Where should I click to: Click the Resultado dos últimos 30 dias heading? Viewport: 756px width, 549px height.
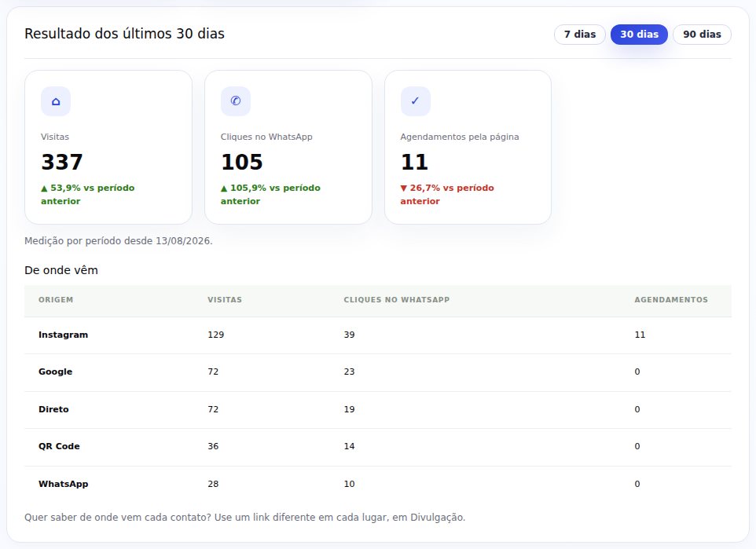click(x=124, y=34)
